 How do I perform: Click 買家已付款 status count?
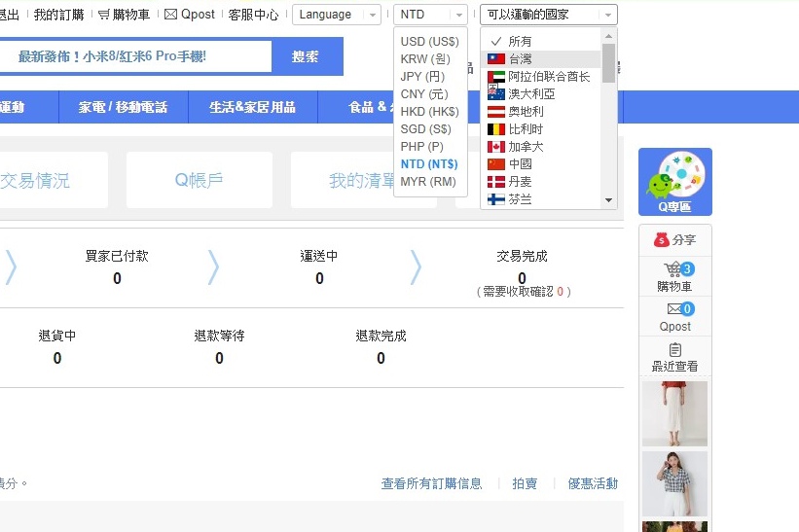(117, 278)
